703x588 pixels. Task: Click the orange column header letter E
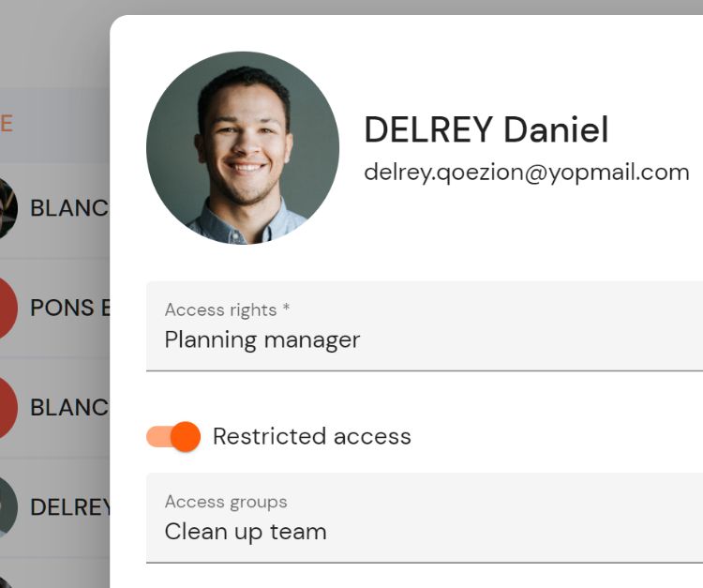click(x=7, y=124)
